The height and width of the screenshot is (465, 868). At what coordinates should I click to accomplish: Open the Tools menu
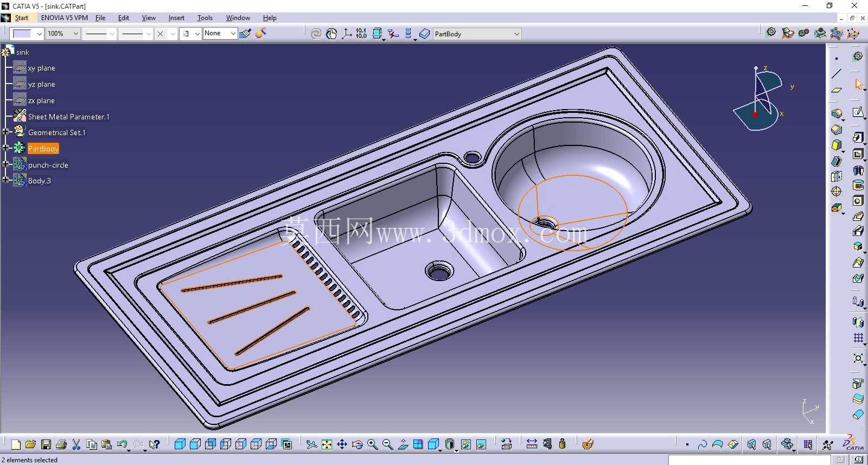point(205,18)
